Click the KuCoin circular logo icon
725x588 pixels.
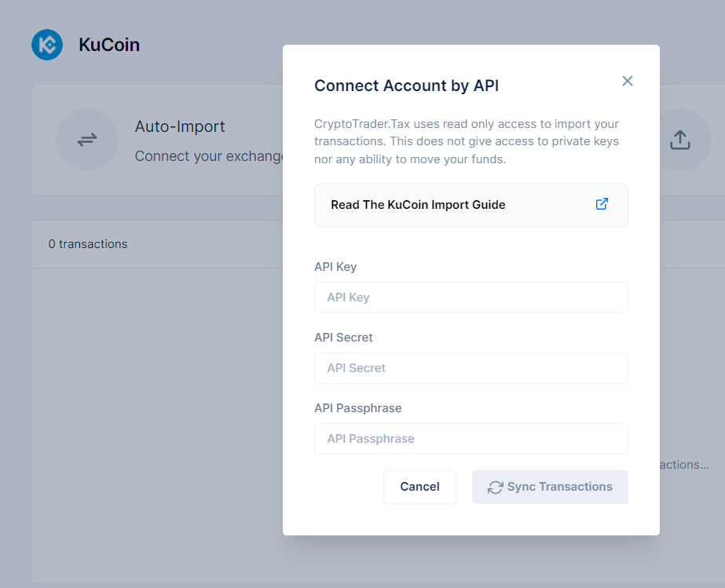[x=46, y=45]
